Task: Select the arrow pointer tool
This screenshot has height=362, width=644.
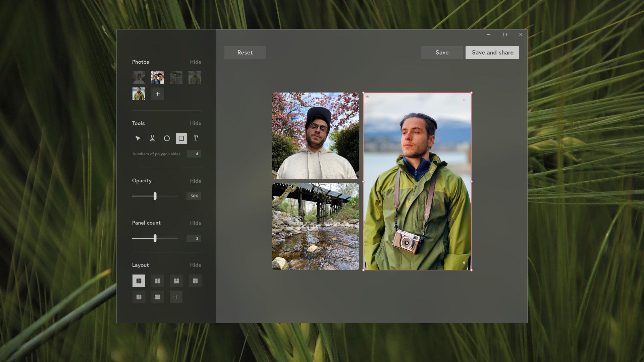Action: (x=138, y=138)
